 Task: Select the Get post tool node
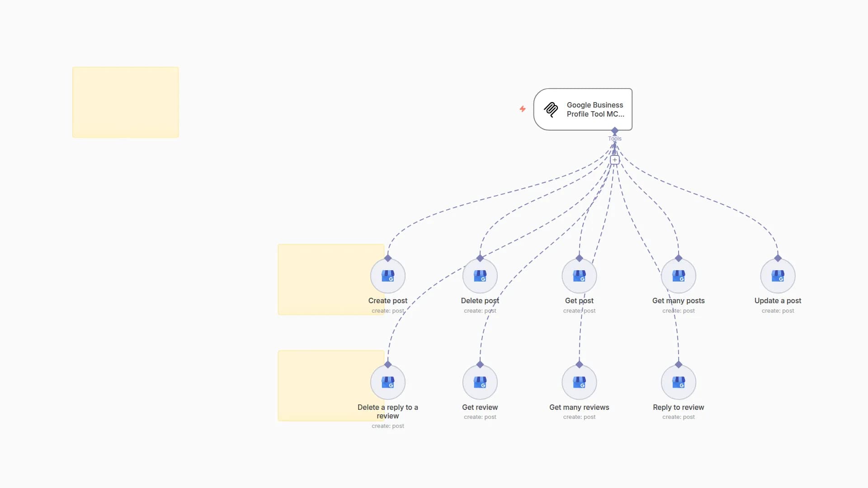coord(579,276)
